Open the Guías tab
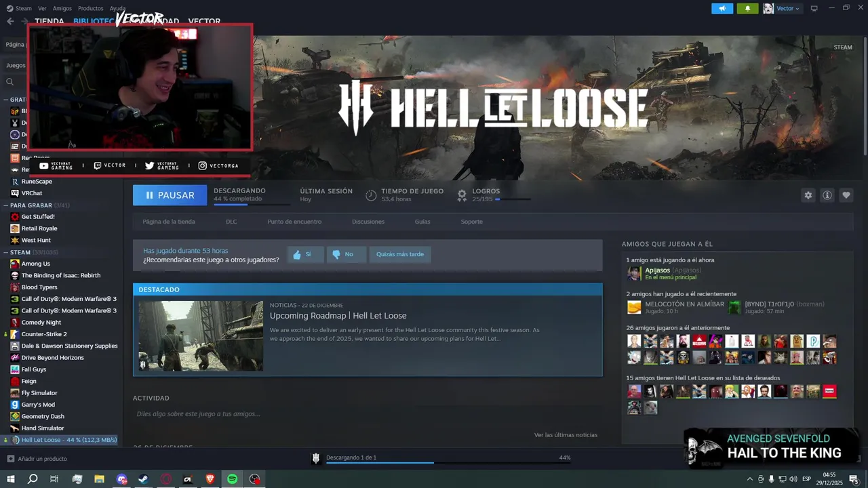Screen dimensions: 868x488 (x=422, y=222)
